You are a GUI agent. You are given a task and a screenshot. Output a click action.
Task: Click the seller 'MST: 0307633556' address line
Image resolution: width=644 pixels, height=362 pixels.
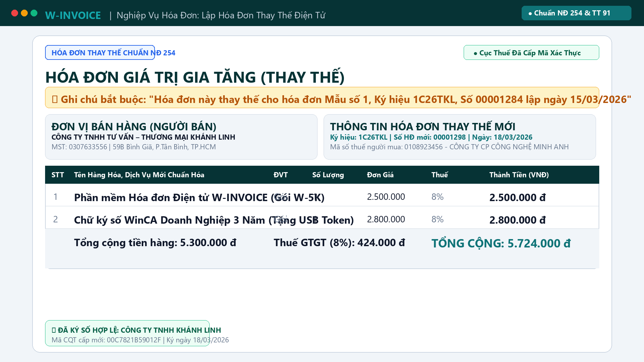tap(134, 147)
